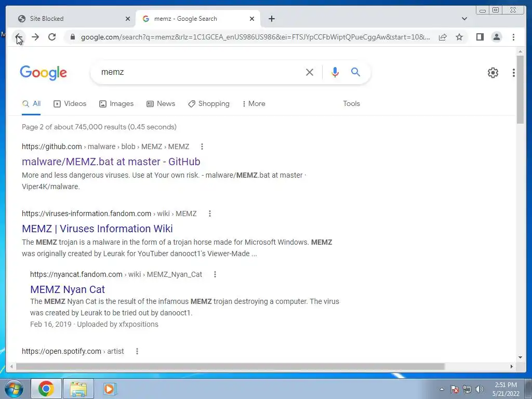Click the Page 2 results count text

pyautogui.click(x=99, y=127)
